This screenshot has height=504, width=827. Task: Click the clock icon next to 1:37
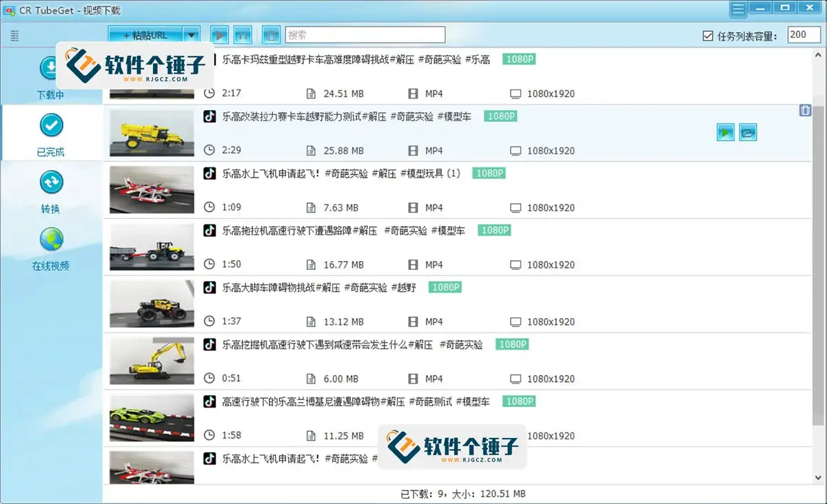point(210,322)
